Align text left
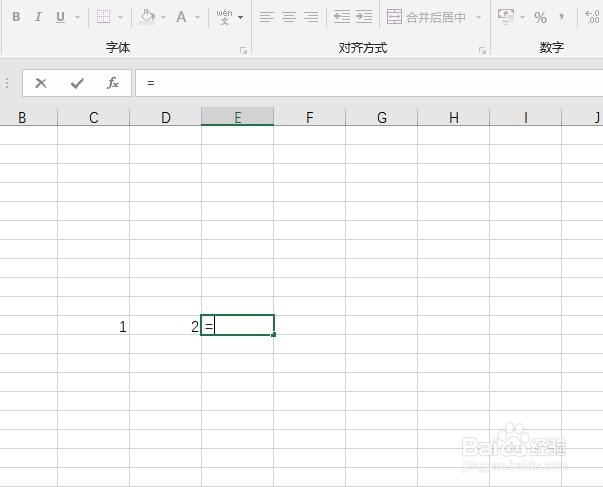 pos(267,17)
